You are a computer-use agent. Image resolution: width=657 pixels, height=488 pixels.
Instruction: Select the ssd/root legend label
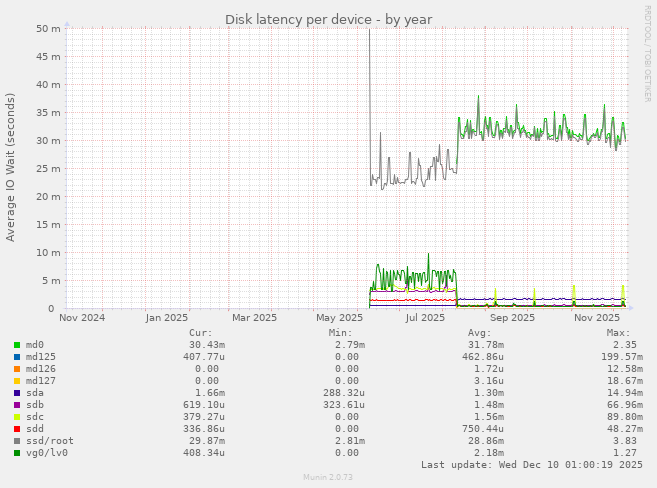pyautogui.click(x=49, y=441)
